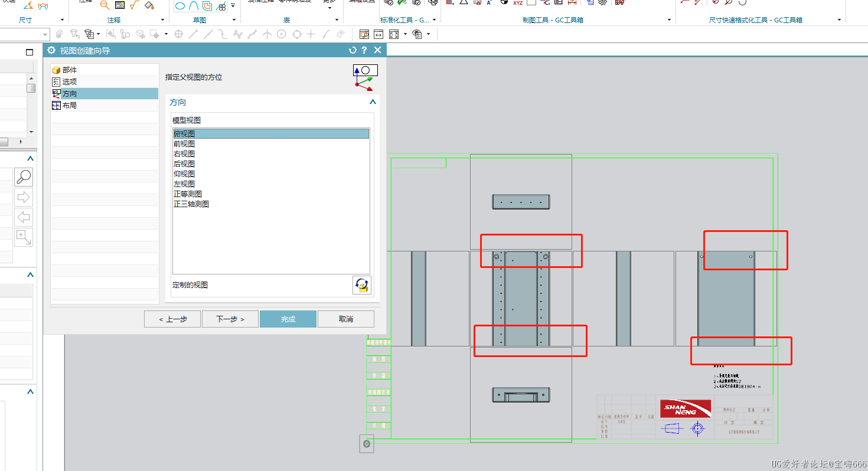Click the 下一步 > next button
Viewport: 868px width, 471px height.
(x=230, y=319)
